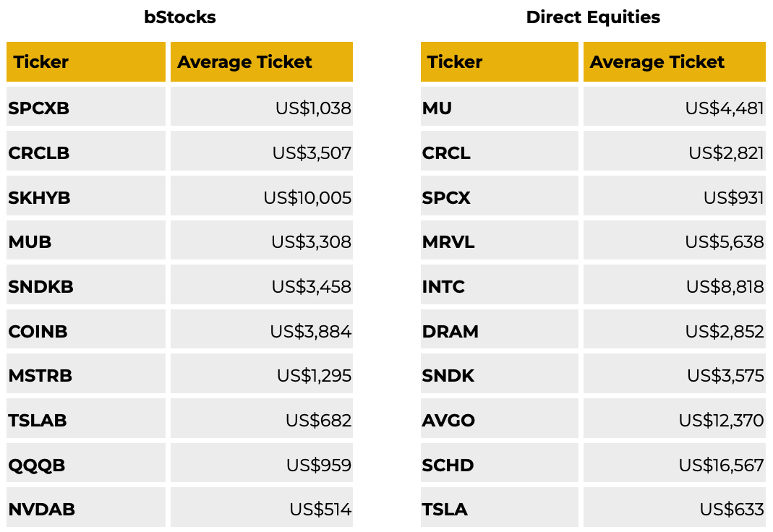Viewport: 773px width, 532px height.
Task: Click the Direct Equities Ticker header
Action: point(500,61)
